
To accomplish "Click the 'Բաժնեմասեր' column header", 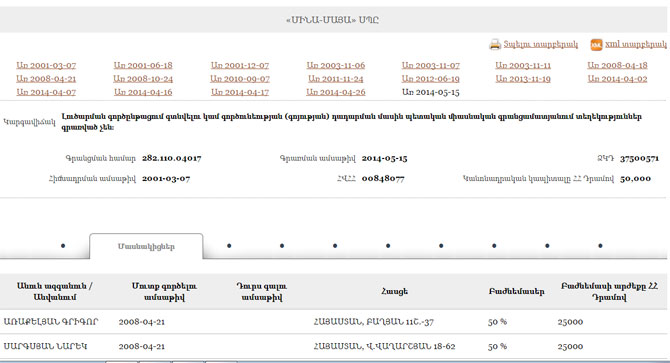I will pos(517,291).
